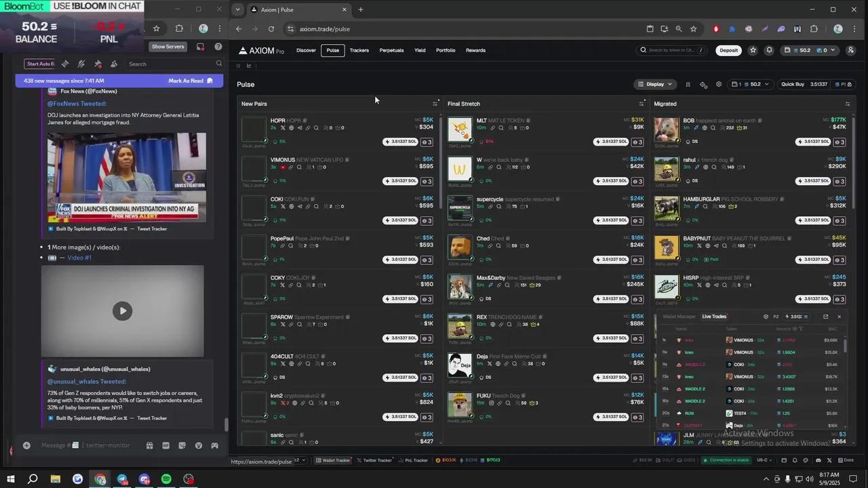Open Discord pinned messages icon
The image size is (868, 488).
click(98, 64)
